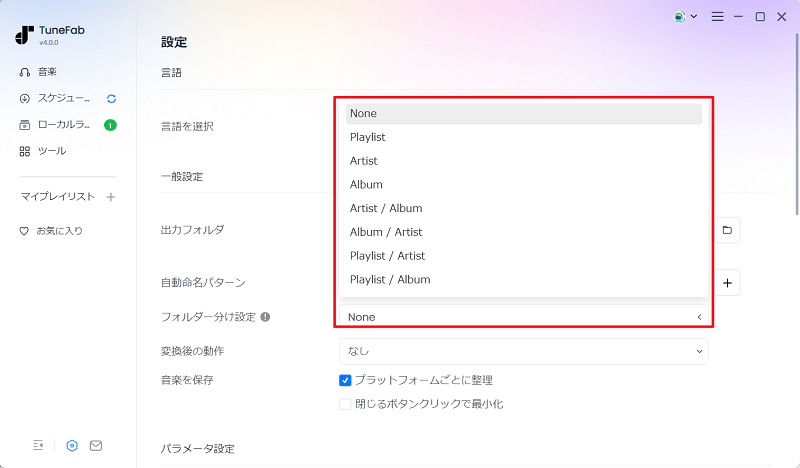The width and height of the screenshot is (800, 468).
Task: Select Artist / Album option
Action: pyautogui.click(x=523, y=208)
